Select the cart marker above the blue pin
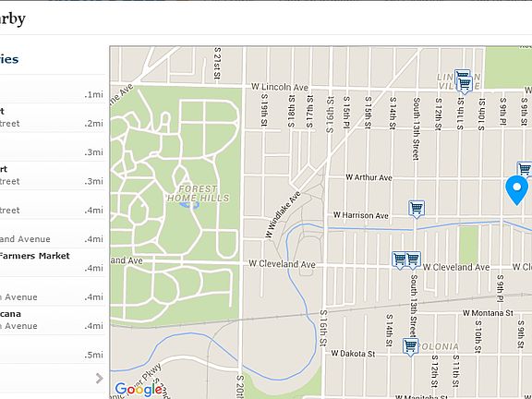The width and height of the screenshot is (532, 399). point(525,170)
